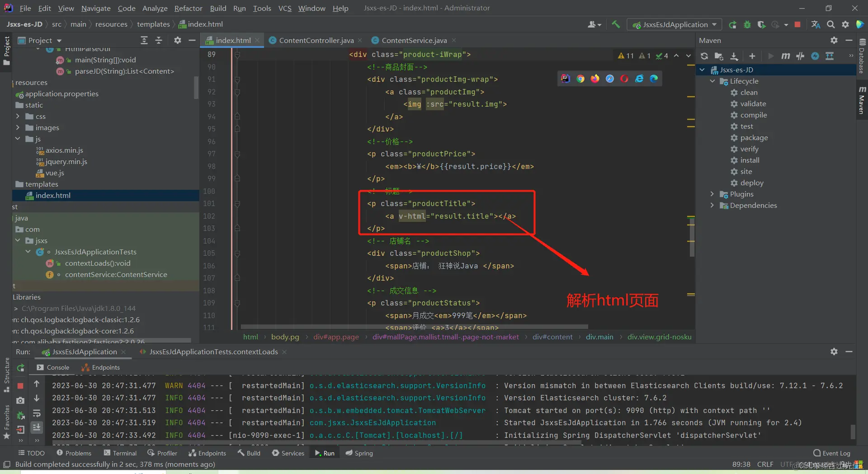Preview index.html in Firefox browser
868x474 pixels.
point(595,79)
